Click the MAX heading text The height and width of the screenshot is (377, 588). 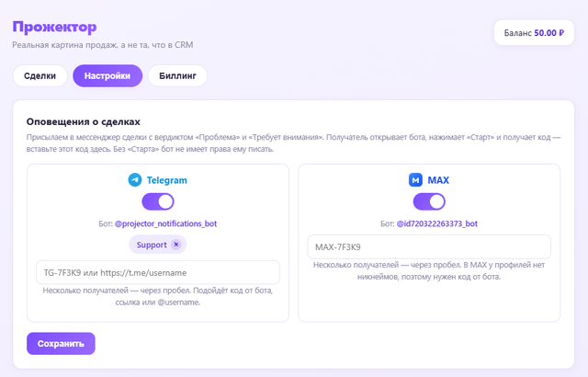(x=438, y=180)
